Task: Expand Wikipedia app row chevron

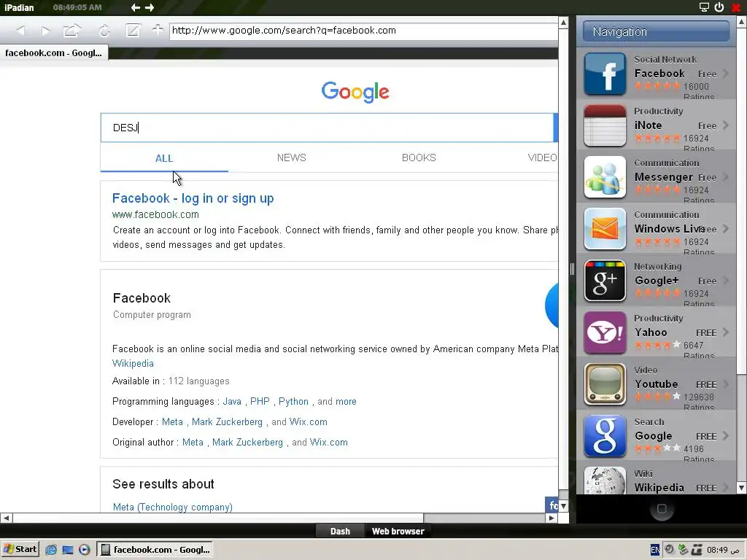Action: tap(726, 488)
